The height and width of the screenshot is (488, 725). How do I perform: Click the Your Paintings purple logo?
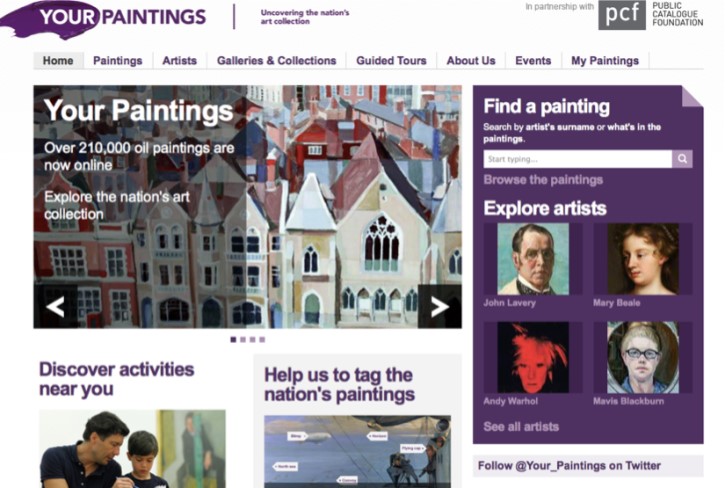pos(104,19)
